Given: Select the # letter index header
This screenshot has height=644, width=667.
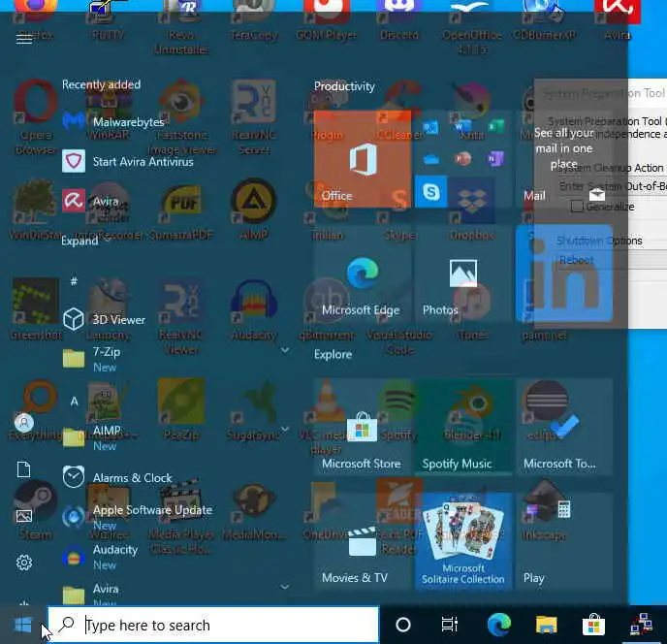Looking at the screenshot, I should pyautogui.click(x=74, y=281).
